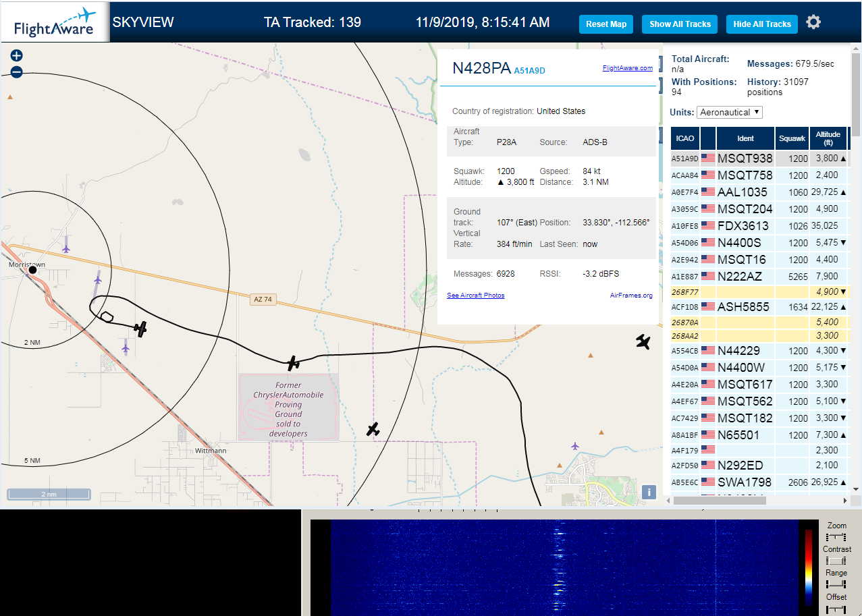Select the black aircraft near the table edge

(x=643, y=341)
